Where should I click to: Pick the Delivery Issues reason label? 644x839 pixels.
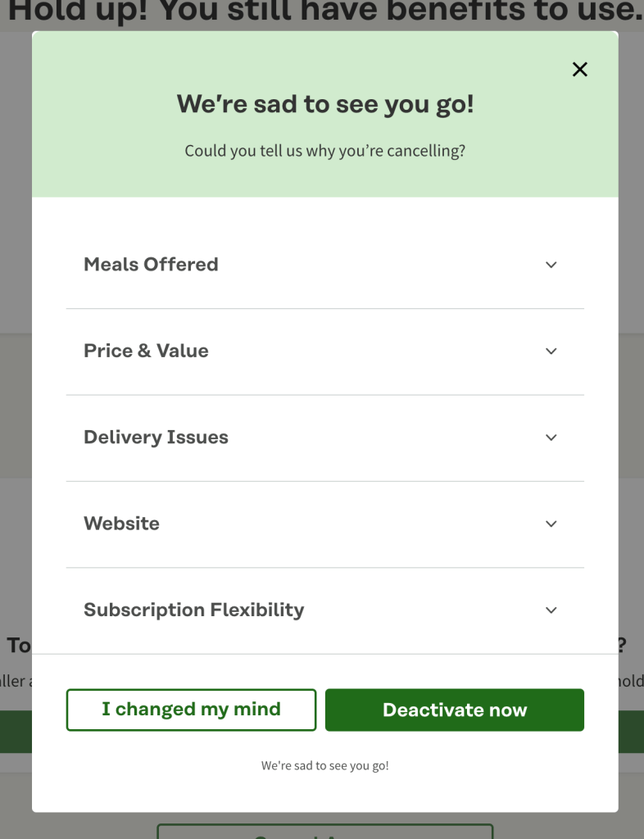(x=156, y=438)
